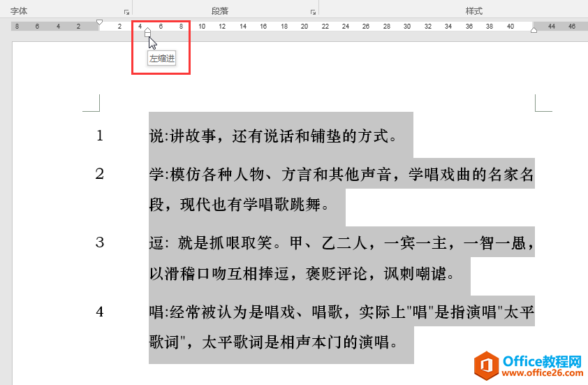
Task: Click the line starting with 学:模仿各种人物
Action: click(341, 174)
